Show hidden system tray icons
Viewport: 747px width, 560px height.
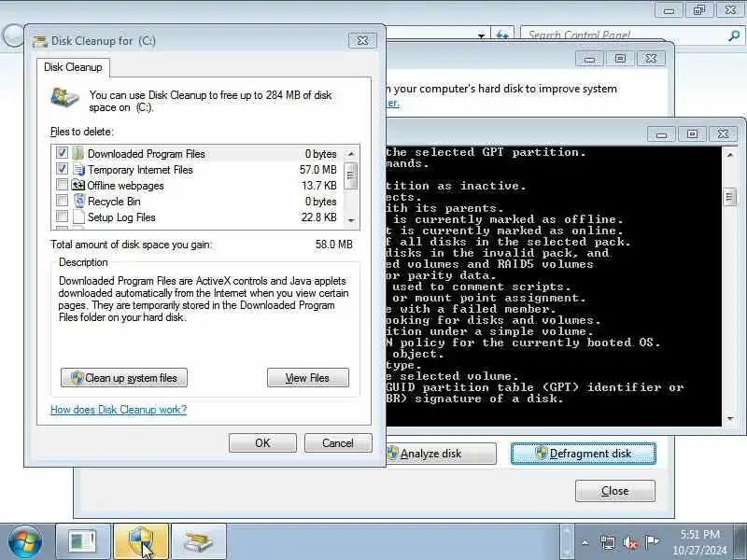[585, 542]
